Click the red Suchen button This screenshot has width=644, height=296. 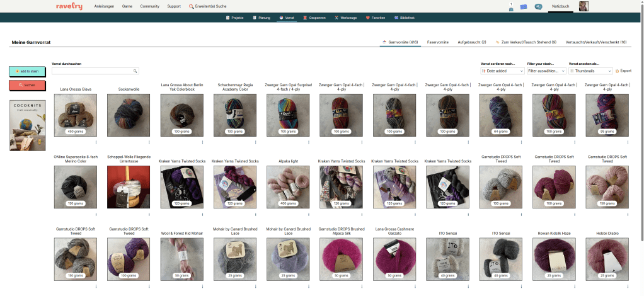click(x=27, y=85)
